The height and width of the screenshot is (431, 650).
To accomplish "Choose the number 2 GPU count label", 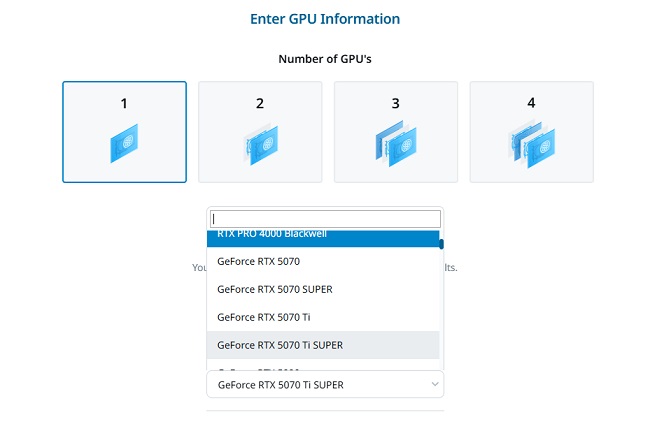I will coord(260,103).
